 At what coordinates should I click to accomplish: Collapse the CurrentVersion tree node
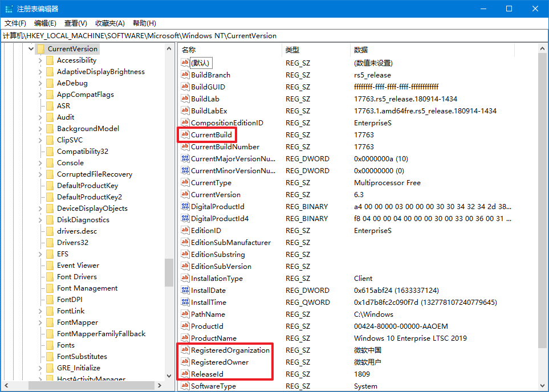pos(31,48)
